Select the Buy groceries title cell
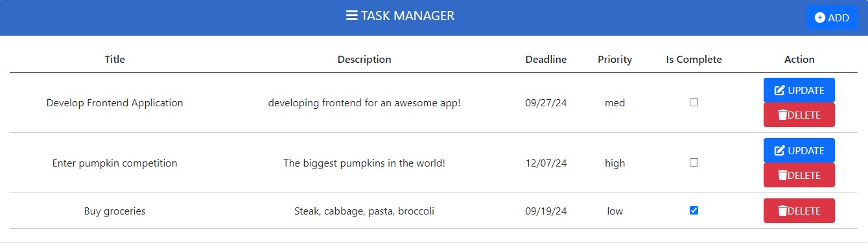Viewport: 868px width, 245px height. [x=115, y=211]
